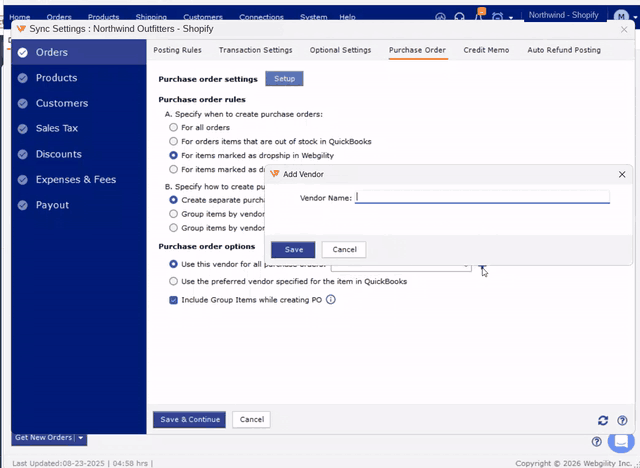Close the Sync Settings window
This screenshot has width=640, height=468.
tap(624, 29)
